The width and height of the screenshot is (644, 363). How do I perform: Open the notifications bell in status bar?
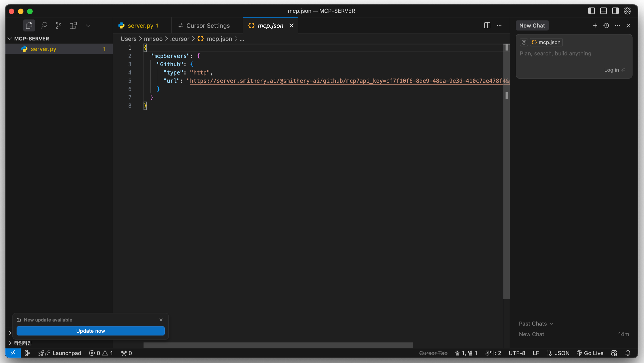pyautogui.click(x=628, y=353)
